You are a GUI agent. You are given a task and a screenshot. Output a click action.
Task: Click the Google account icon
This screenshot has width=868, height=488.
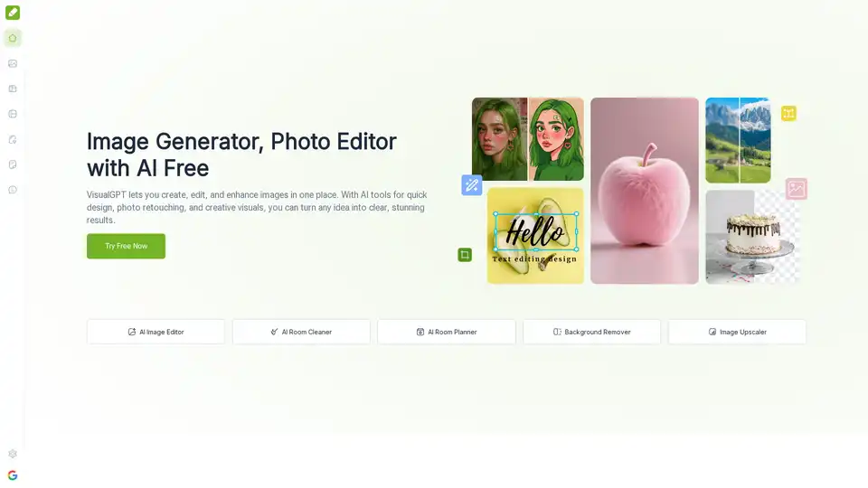coord(13,475)
